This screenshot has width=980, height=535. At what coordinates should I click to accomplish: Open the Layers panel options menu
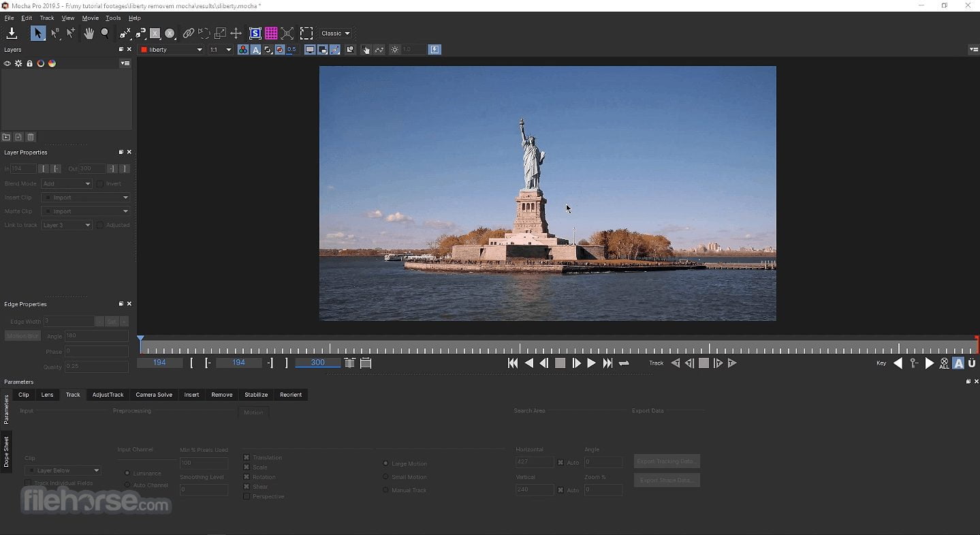coord(125,63)
